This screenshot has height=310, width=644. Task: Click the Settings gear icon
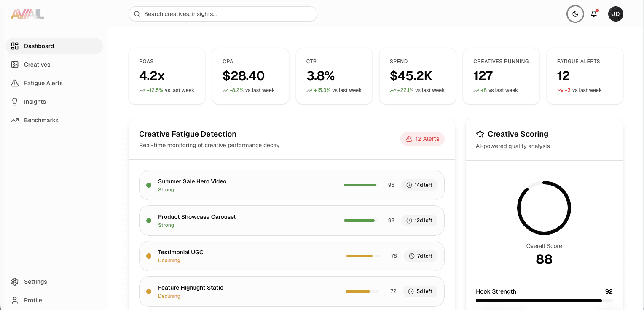tap(15, 282)
